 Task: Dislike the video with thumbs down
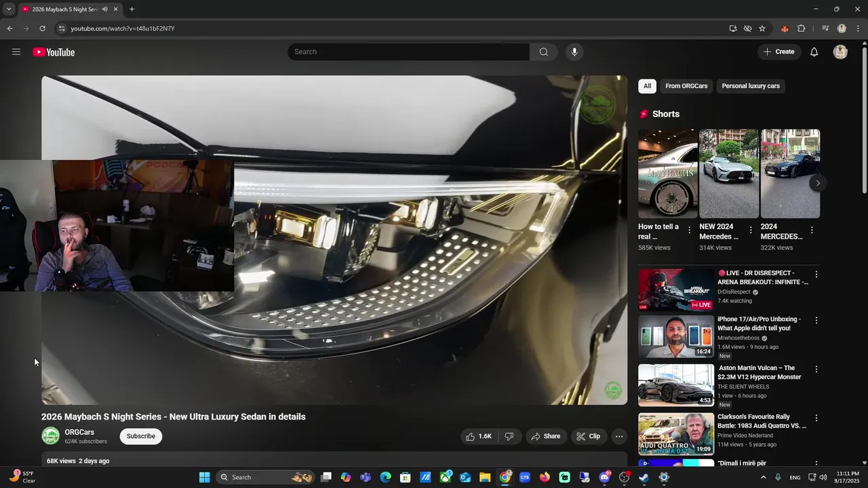509,436
